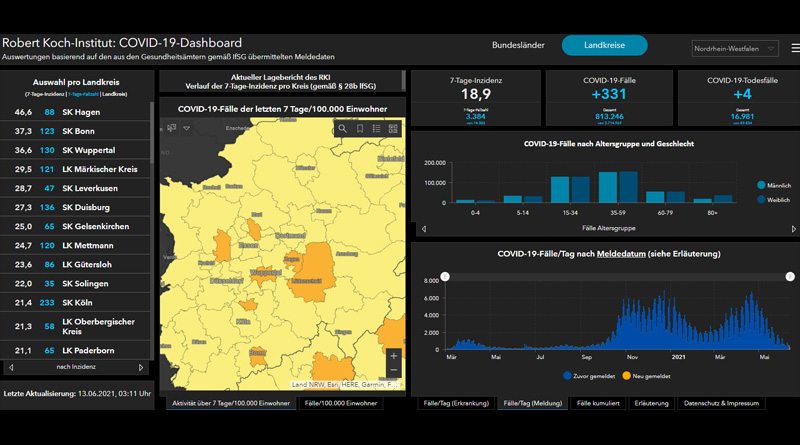The image size is (800, 445).
Task: Switch to Fälle/100.000 Einwohner tab
Action: pyautogui.click(x=341, y=403)
